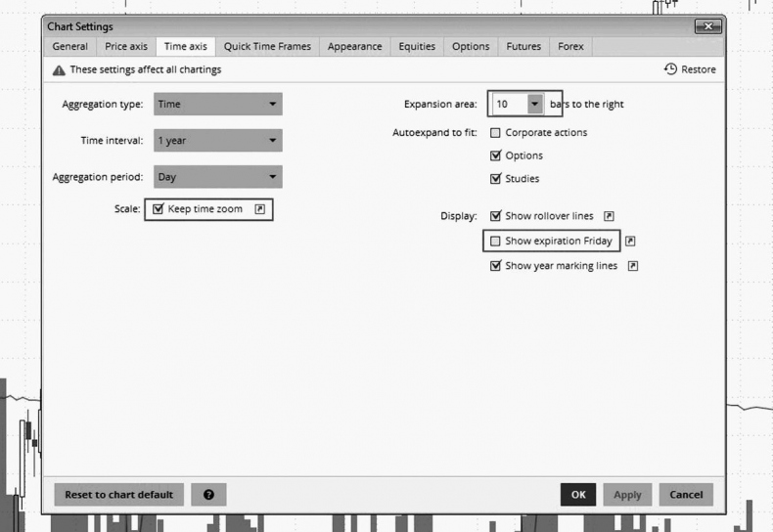This screenshot has width=773, height=532.
Task: Open the Quick Time Frames tab
Action: point(267,46)
